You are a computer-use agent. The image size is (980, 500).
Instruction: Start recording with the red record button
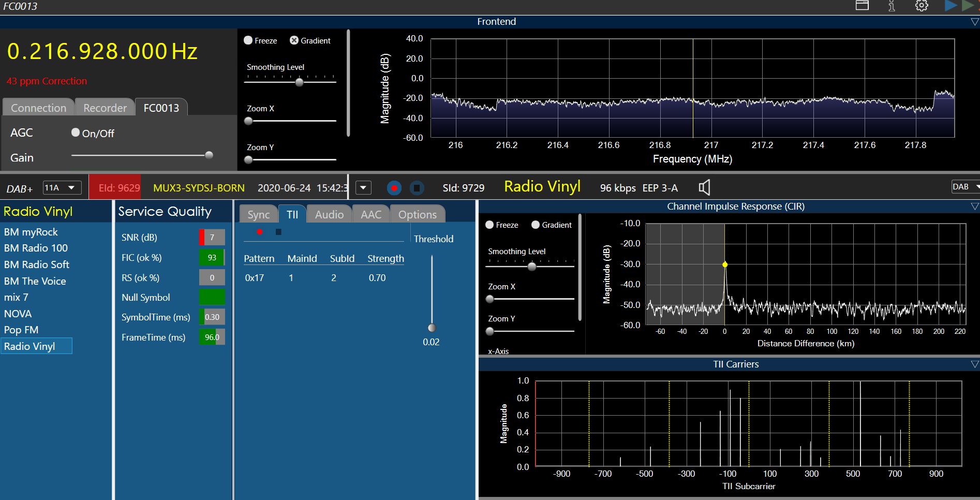[x=394, y=188]
